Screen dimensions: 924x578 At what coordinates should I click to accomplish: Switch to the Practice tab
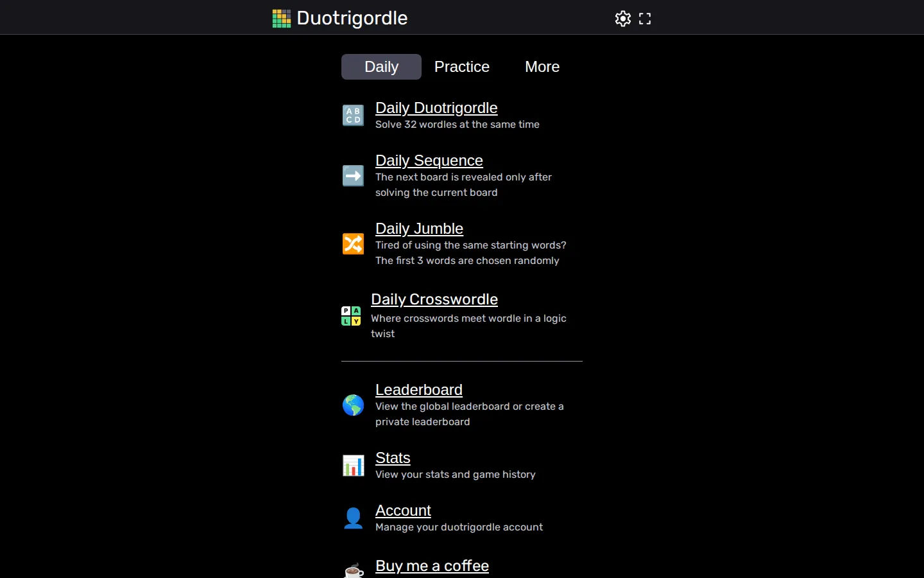coord(462,67)
